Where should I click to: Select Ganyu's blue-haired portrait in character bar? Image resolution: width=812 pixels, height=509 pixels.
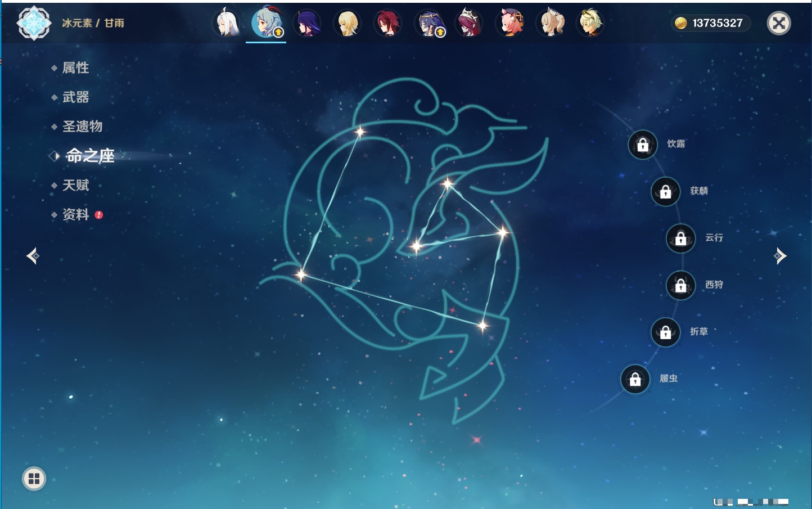click(x=267, y=23)
